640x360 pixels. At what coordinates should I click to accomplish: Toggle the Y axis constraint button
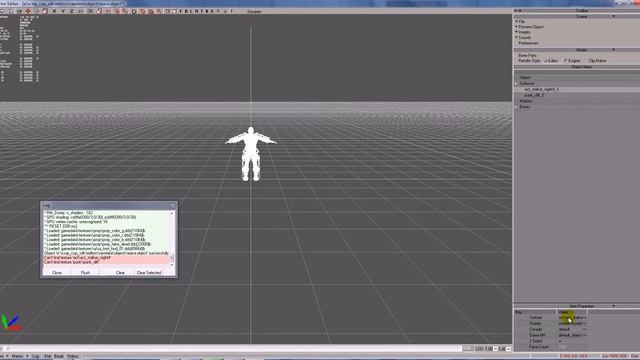[x=63, y=11]
